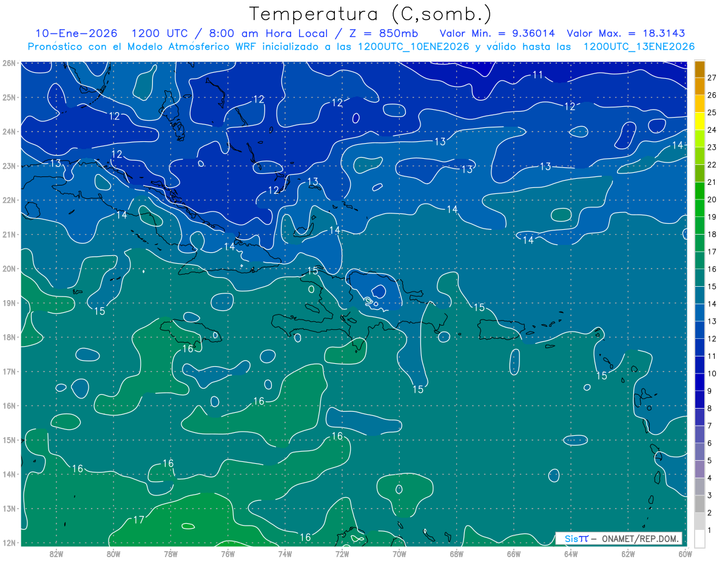The width and height of the screenshot is (728, 562).
Task: Click colorbar label '27'
Action: (712, 78)
